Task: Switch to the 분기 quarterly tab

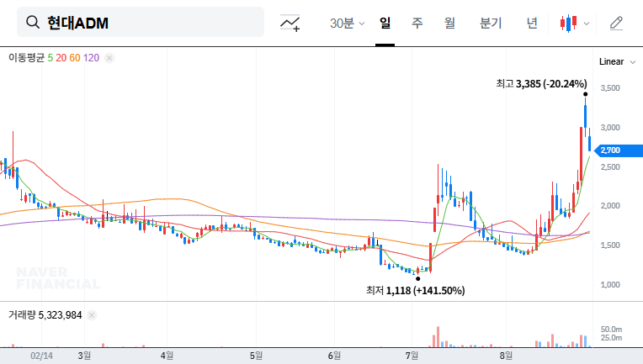Action: click(491, 24)
